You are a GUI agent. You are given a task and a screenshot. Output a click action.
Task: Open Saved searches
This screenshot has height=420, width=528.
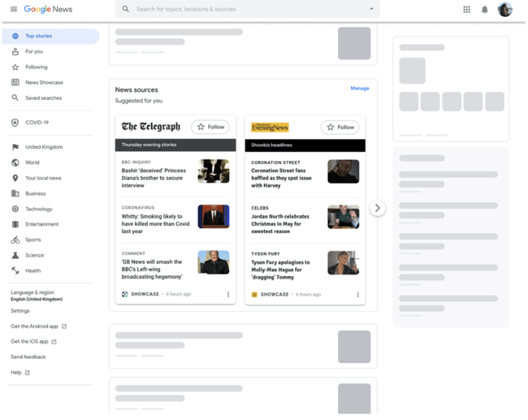click(x=43, y=98)
